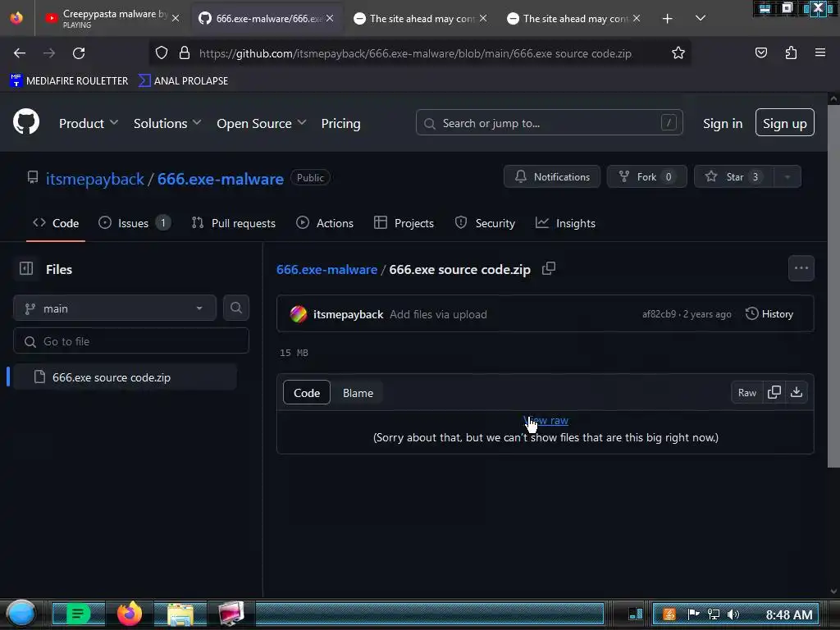The width and height of the screenshot is (840, 630).
Task: Click the Sign up button
Action: click(x=785, y=123)
